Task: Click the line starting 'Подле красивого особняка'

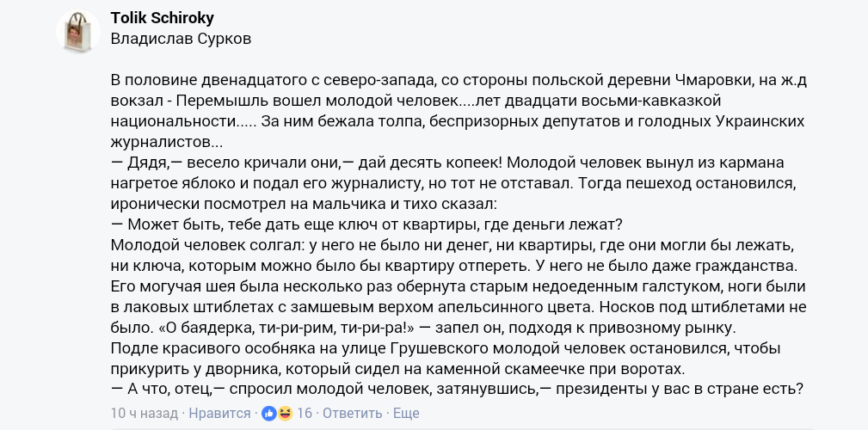Action: (x=445, y=348)
